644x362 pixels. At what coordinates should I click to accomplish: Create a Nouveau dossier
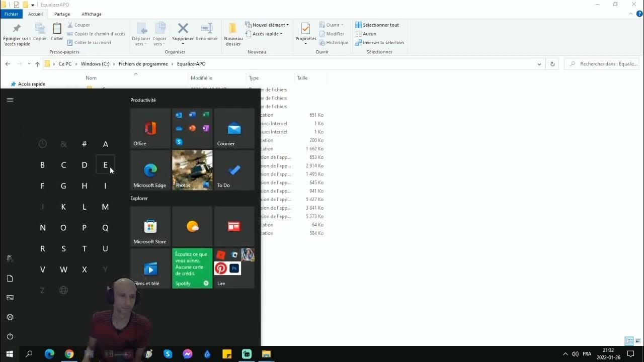pyautogui.click(x=233, y=34)
